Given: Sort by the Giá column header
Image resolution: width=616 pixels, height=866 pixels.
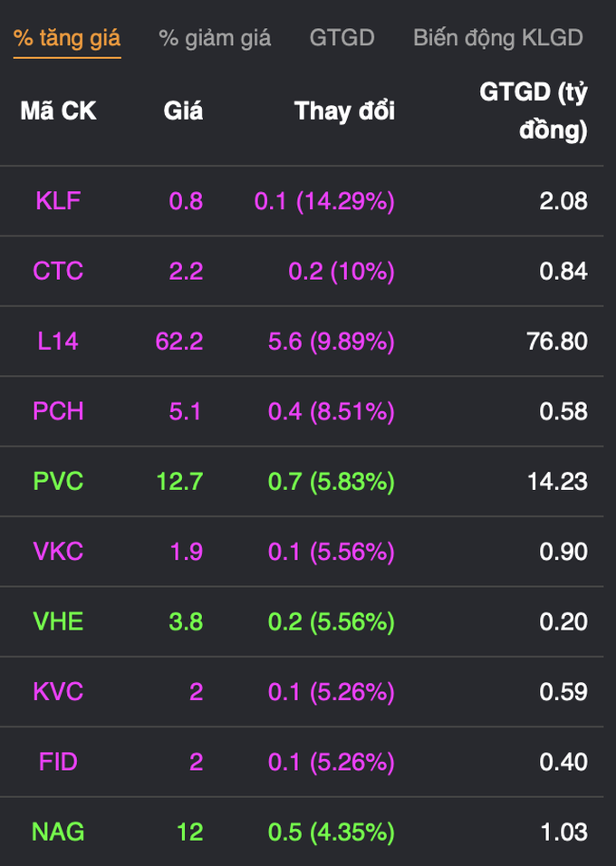Looking at the screenshot, I should coord(183,111).
